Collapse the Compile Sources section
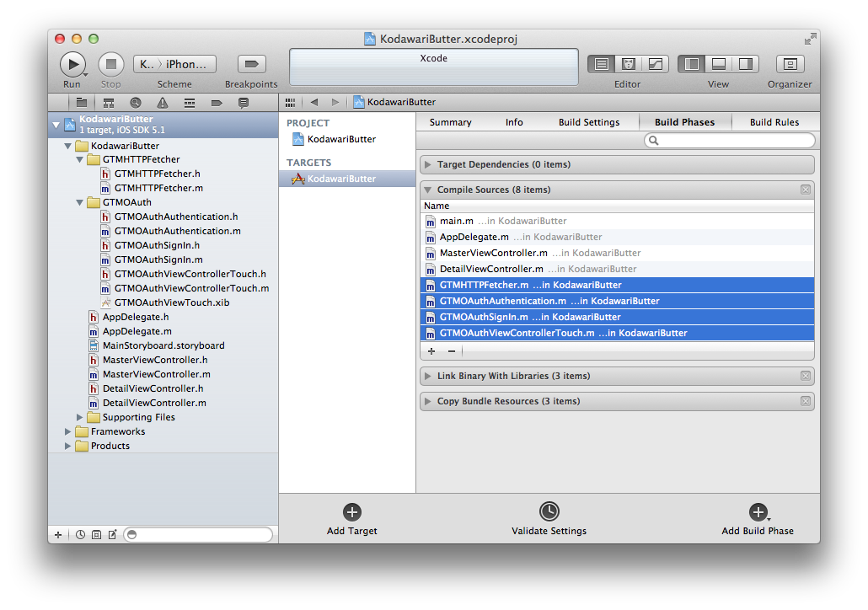Viewport: 868px width, 610px height. coord(428,190)
